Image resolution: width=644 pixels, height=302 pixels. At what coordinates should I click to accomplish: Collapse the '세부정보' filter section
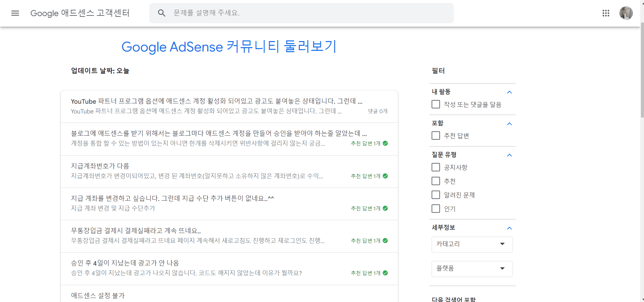(509, 228)
